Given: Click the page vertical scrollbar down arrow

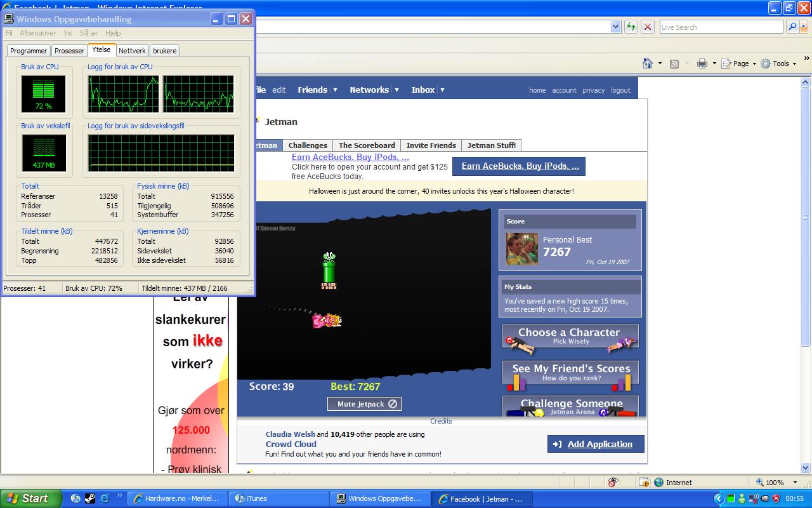Looking at the screenshot, I should (x=806, y=468).
